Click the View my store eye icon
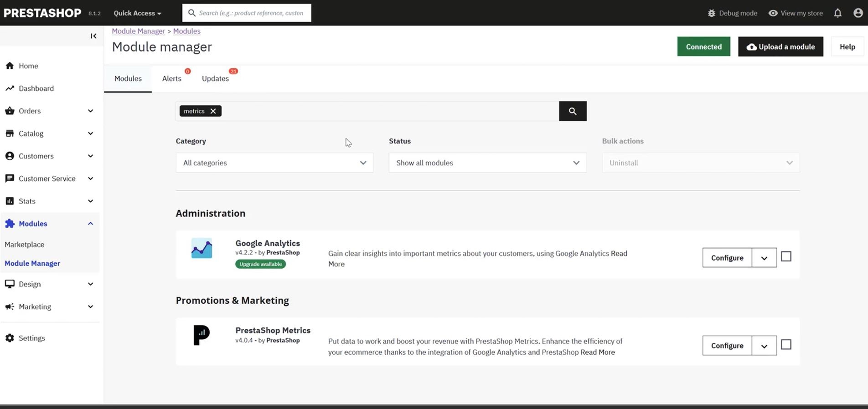 pyautogui.click(x=773, y=13)
